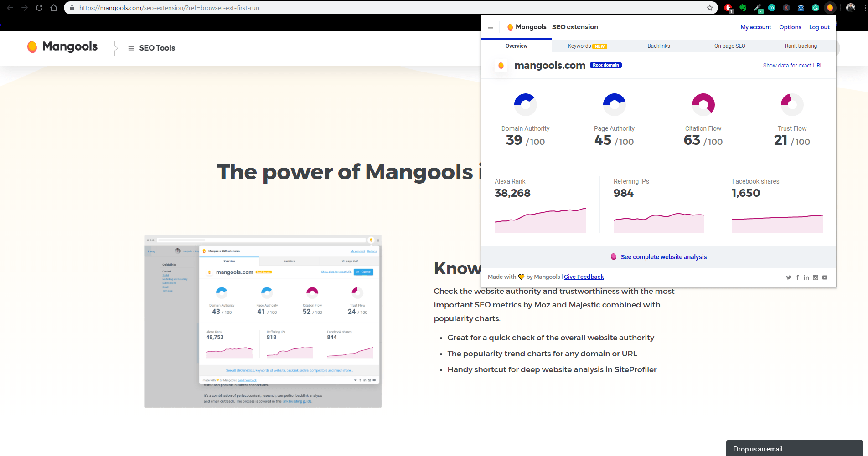
Task: Open the blue X extension icon
Action: coord(801,8)
